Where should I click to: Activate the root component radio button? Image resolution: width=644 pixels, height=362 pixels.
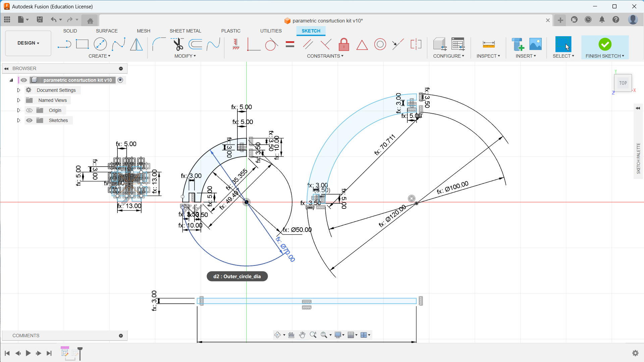[120, 80]
